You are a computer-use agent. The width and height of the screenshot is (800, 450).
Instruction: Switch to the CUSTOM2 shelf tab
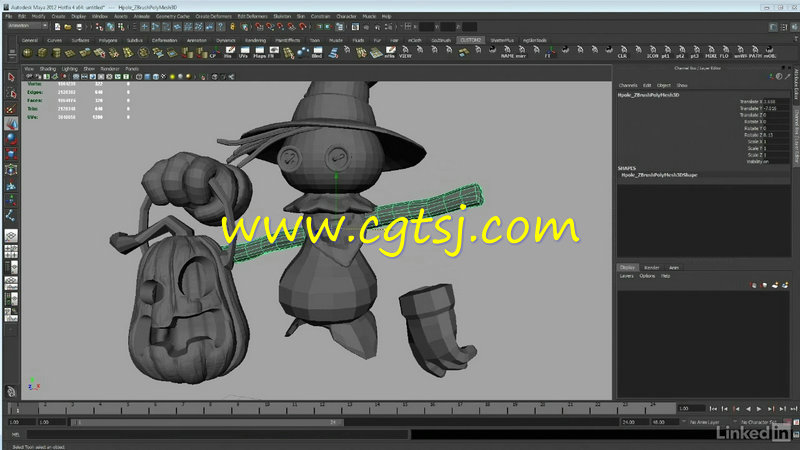(x=470, y=40)
